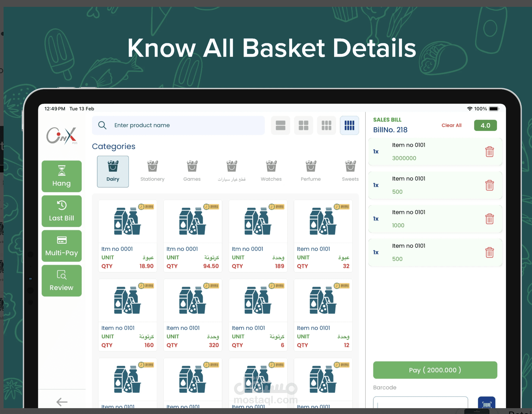532x414 pixels.
Task: Click the battery status icon
Action: (494, 109)
